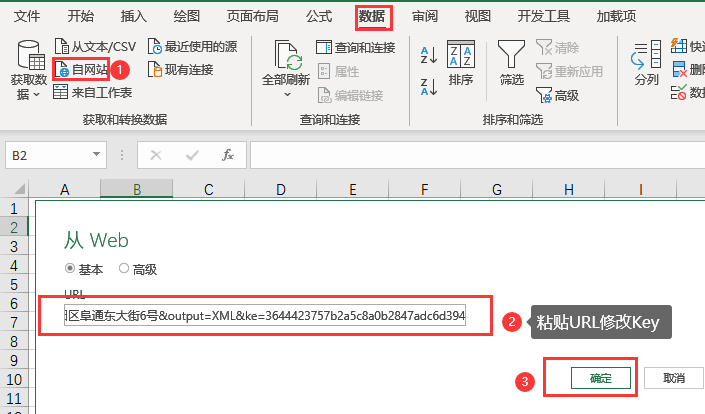Sort ascending A to Z
Viewport: 705px width, 414px height.
(x=428, y=55)
